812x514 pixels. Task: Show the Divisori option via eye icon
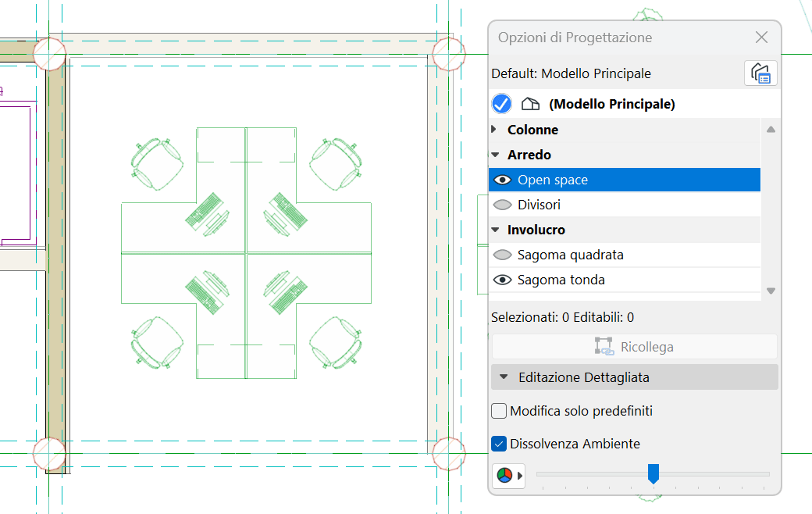point(502,205)
